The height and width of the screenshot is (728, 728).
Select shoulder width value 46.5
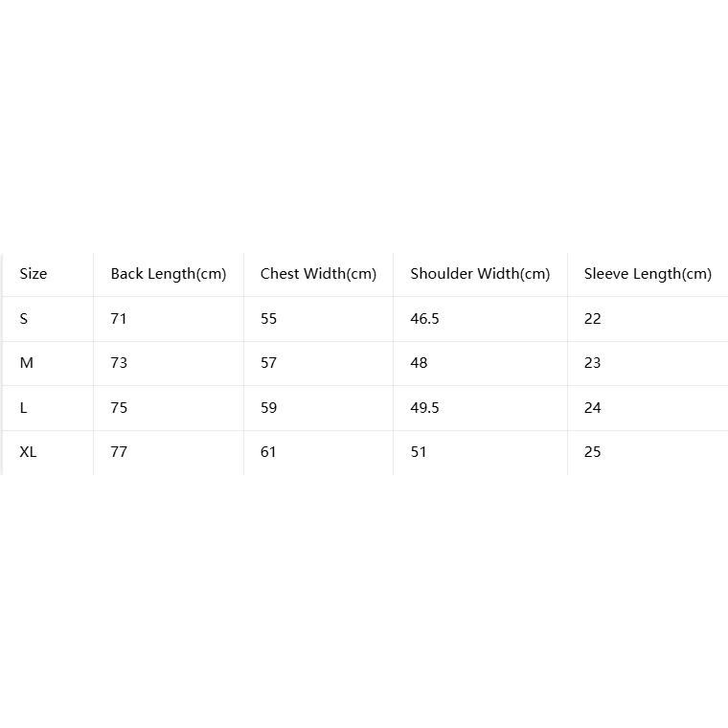click(x=424, y=318)
